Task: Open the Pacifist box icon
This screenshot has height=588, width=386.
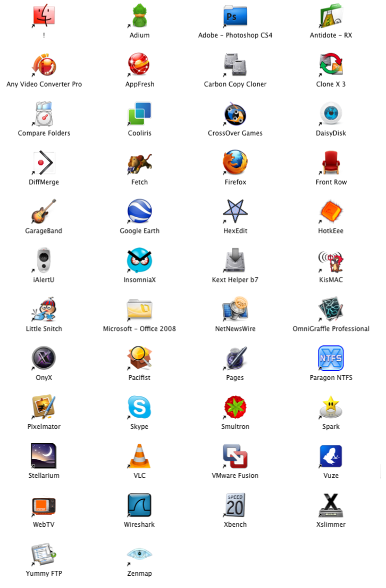Action: point(139,358)
